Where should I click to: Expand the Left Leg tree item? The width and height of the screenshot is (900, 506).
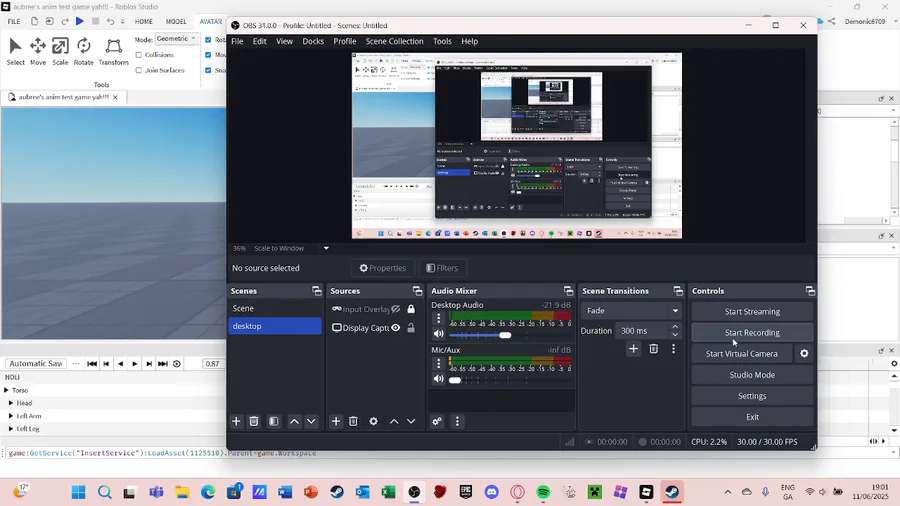[11, 429]
